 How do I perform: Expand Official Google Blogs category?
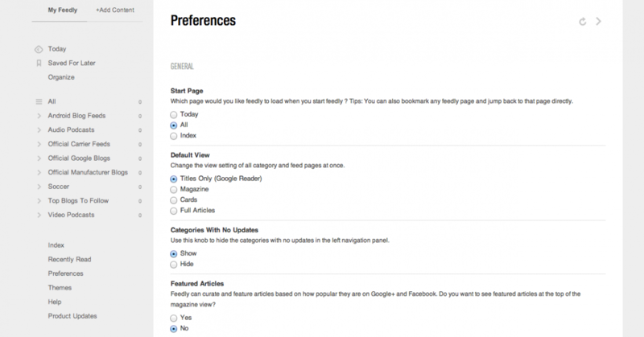[x=39, y=158]
